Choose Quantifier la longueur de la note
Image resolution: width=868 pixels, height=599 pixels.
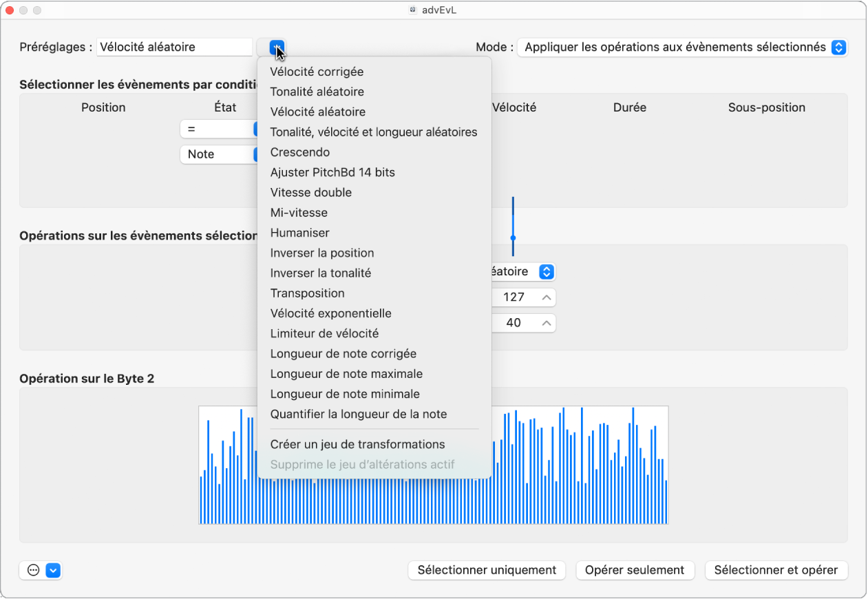click(358, 414)
